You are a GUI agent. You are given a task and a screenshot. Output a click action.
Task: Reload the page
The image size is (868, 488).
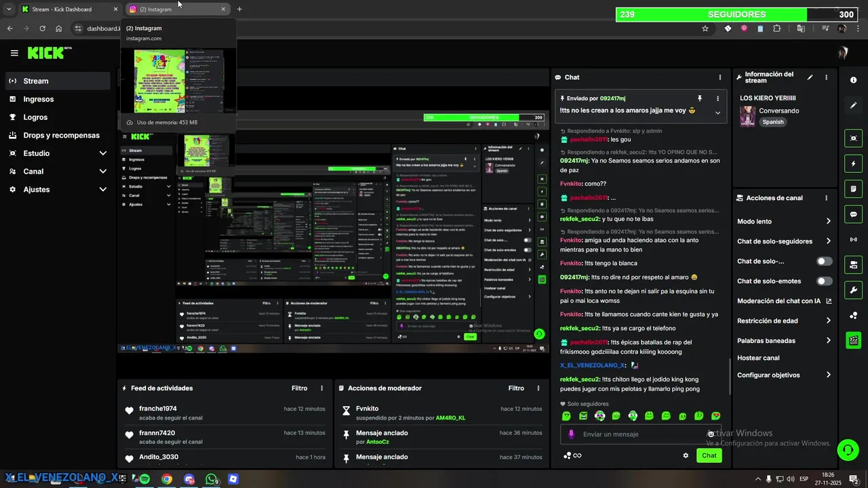43,28
